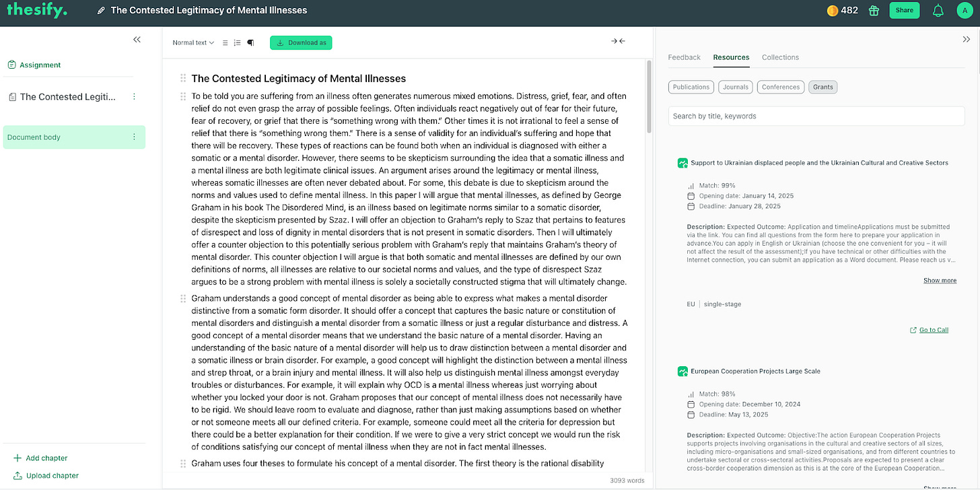
Task: Click Show more under the grant description
Action: [x=940, y=280]
